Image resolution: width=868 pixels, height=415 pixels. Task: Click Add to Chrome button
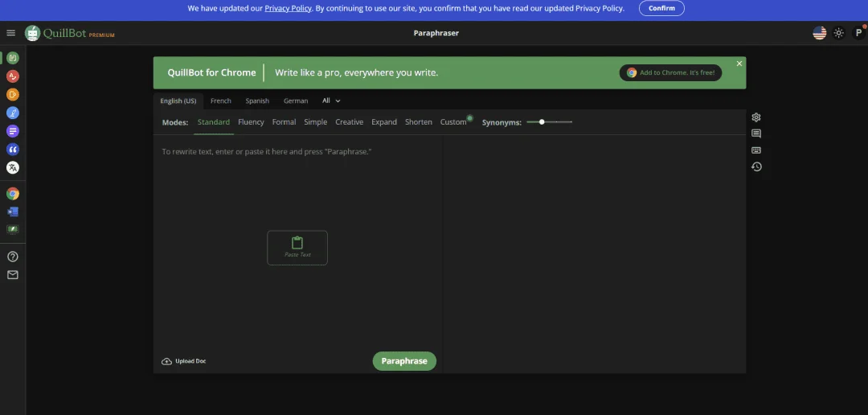pyautogui.click(x=670, y=72)
